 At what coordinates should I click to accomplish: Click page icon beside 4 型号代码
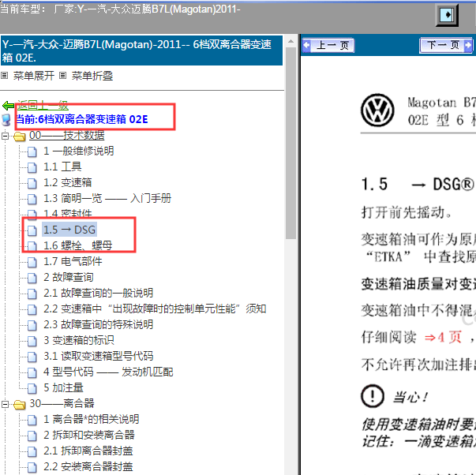pyautogui.click(x=32, y=372)
